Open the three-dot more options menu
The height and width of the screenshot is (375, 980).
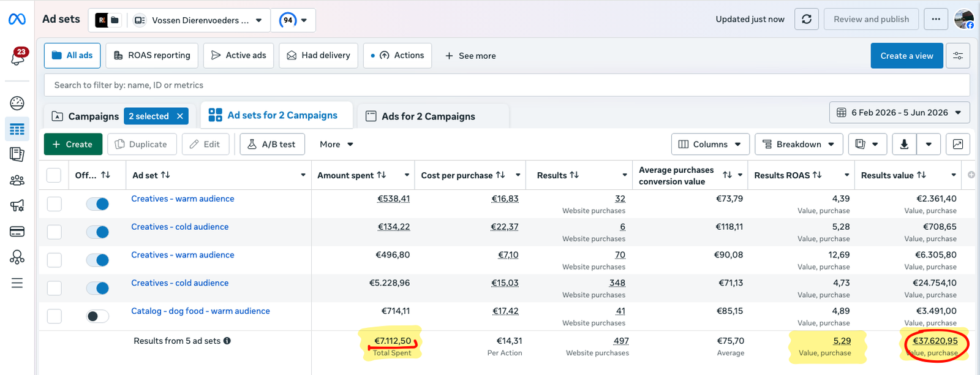click(936, 20)
